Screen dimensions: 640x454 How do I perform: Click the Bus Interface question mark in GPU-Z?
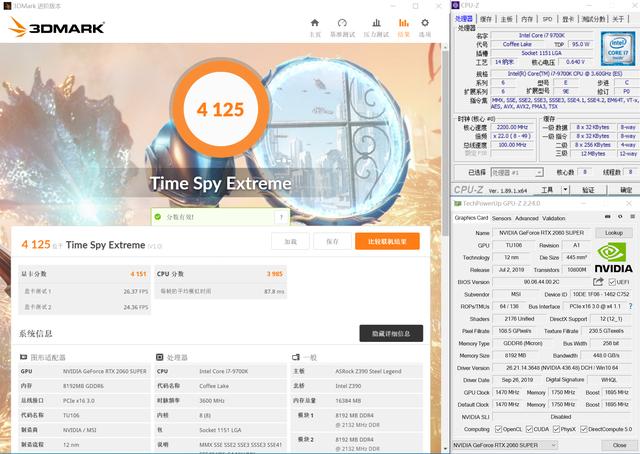click(x=631, y=306)
